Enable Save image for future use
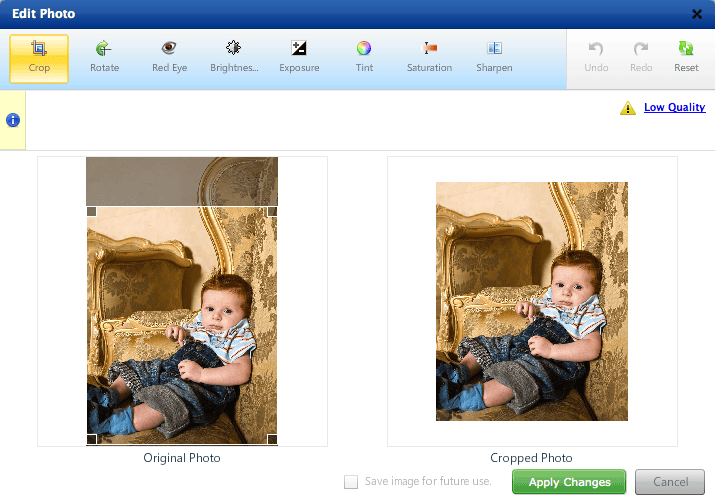Viewport: 715px width, 504px height. click(x=351, y=482)
